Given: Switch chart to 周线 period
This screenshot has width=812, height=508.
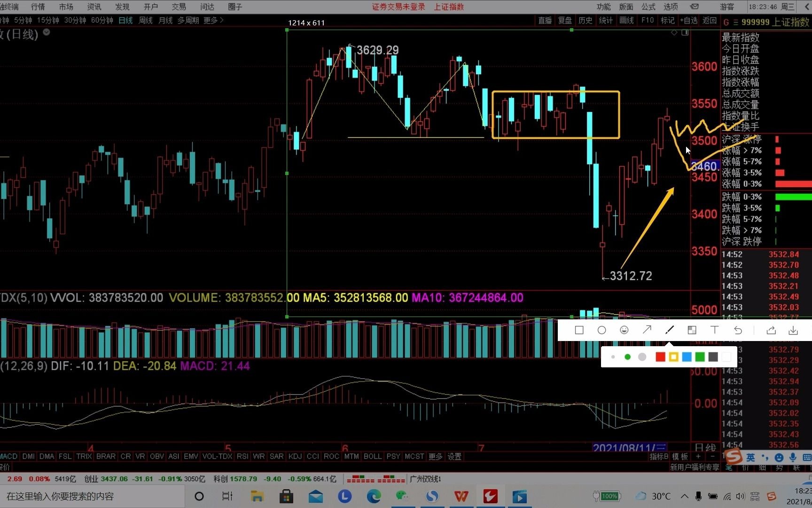Looking at the screenshot, I should [146, 20].
